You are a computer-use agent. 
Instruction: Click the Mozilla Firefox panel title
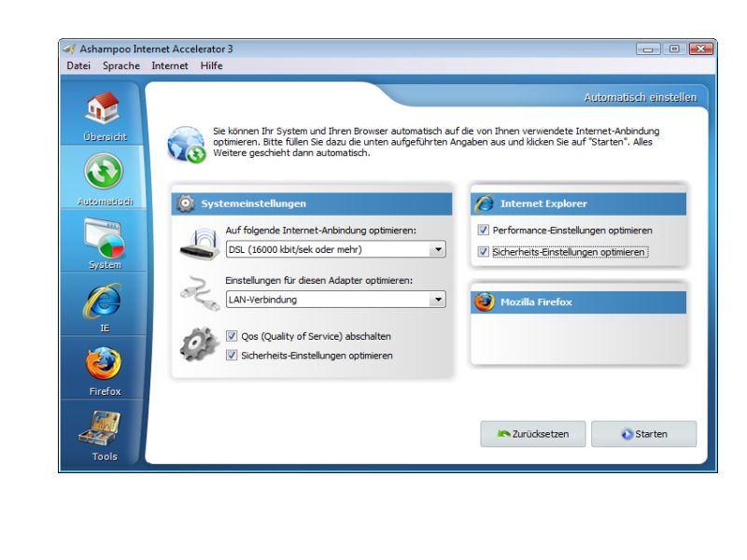pos(536,301)
